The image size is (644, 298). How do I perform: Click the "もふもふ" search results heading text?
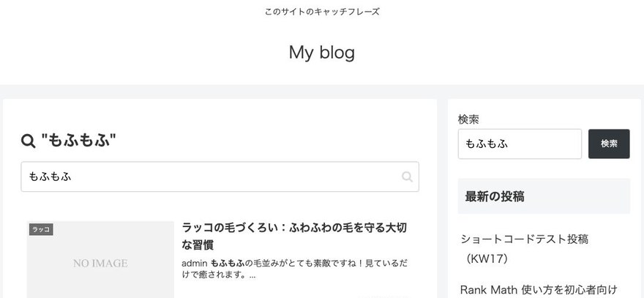click(78, 141)
